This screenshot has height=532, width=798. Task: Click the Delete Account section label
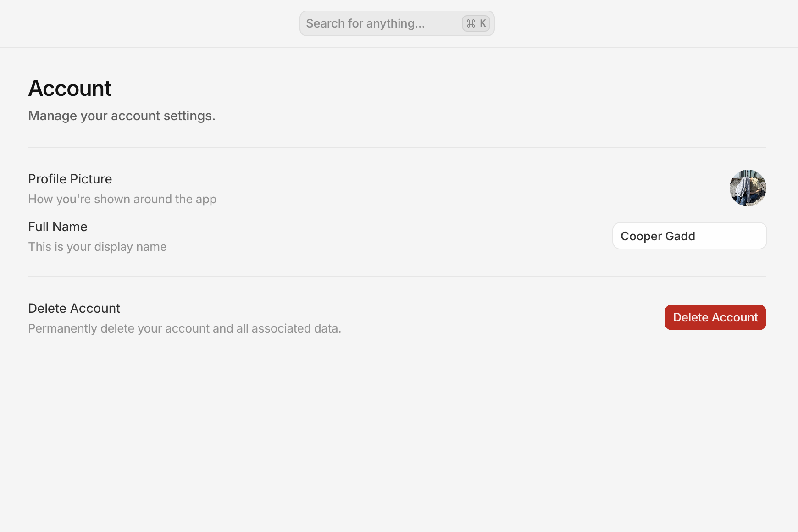(x=74, y=308)
